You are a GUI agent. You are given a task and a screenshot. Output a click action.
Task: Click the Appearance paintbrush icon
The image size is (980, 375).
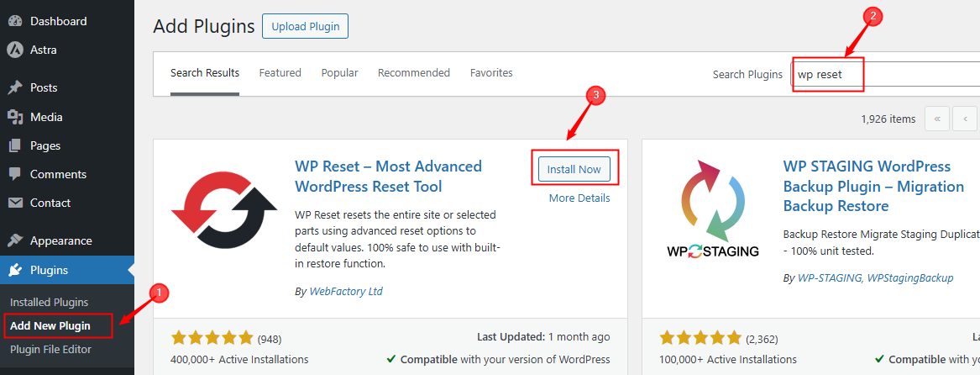point(15,241)
